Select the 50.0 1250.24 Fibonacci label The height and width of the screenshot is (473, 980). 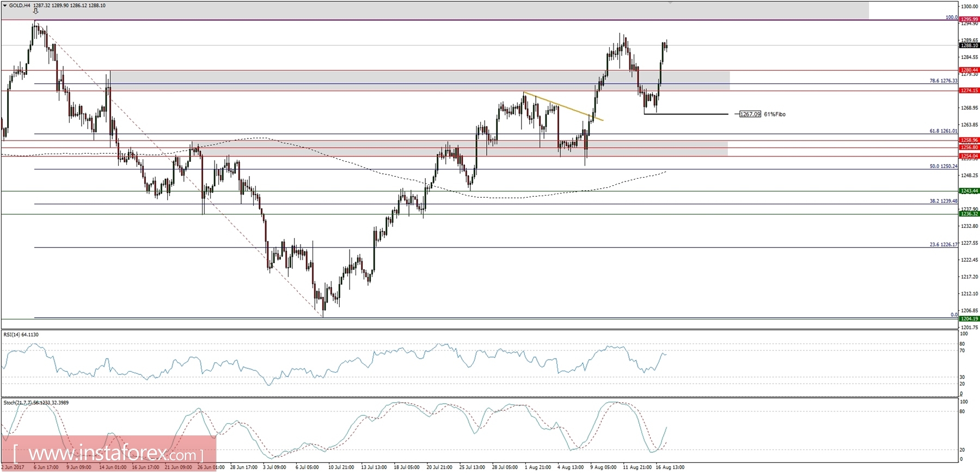coord(943,166)
